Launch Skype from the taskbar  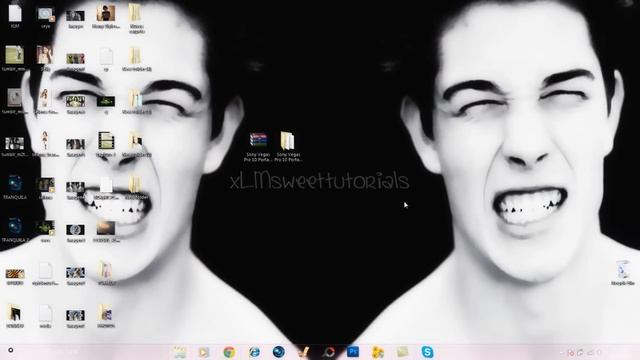coord(427,352)
